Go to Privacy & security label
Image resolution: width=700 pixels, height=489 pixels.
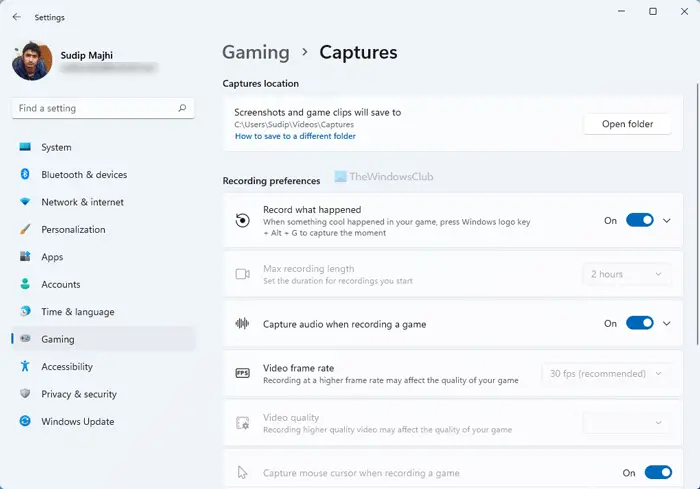click(79, 394)
